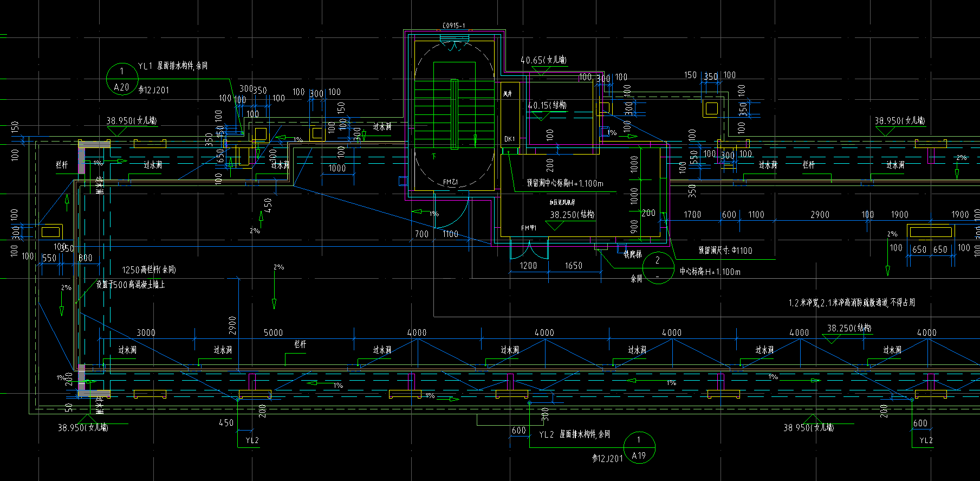
Task: Click the number 2 detail callout circle
Action: point(658,268)
